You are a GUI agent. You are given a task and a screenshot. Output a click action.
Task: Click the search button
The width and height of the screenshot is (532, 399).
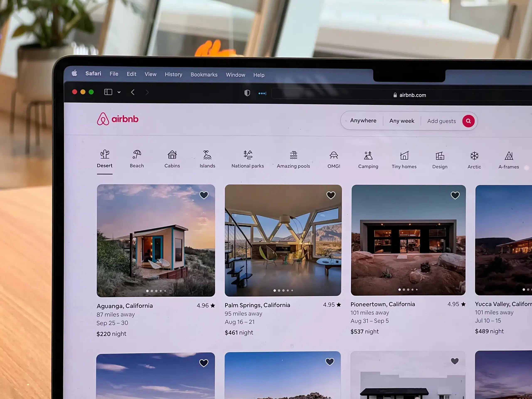pyautogui.click(x=468, y=121)
